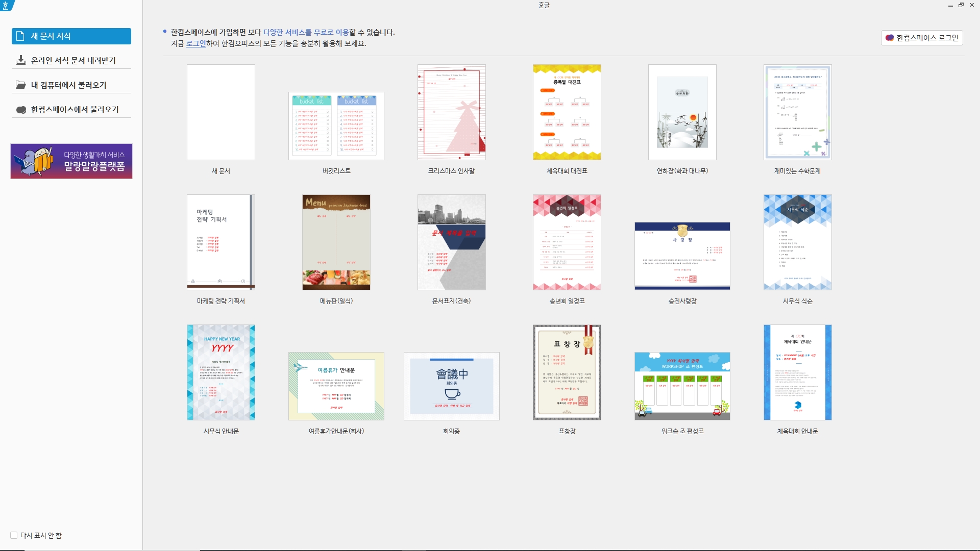Open 온라인 서식 문서 내려받기 menu
This screenshot has width=980, height=551.
(x=73, y=61)
